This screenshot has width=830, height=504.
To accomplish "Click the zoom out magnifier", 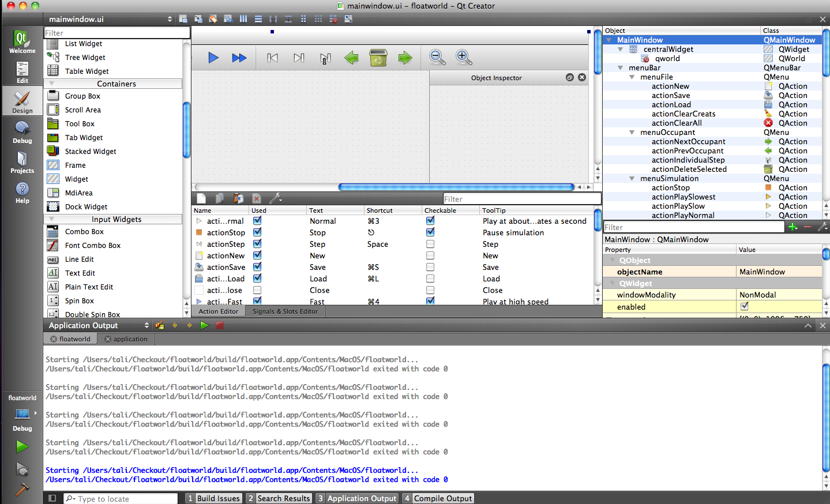I will click(x=438, y=57).
